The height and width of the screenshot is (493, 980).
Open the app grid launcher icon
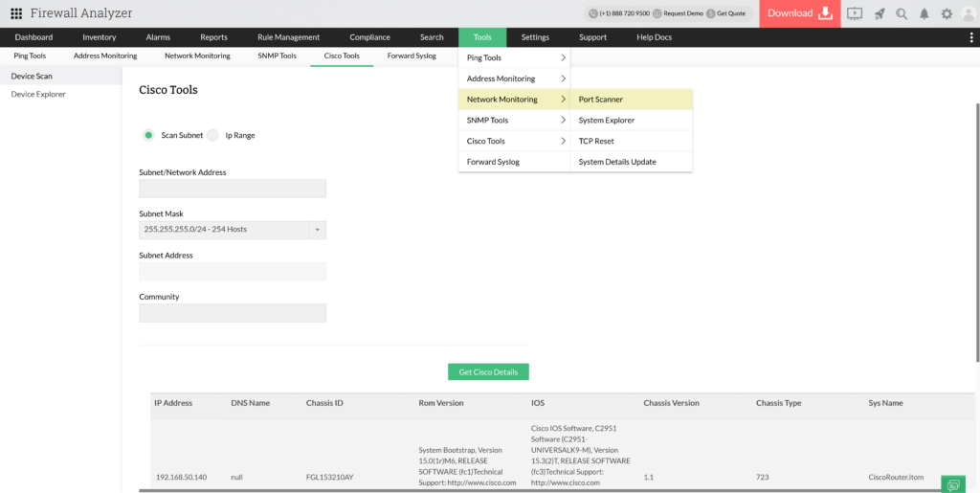[x=16, y=13]
